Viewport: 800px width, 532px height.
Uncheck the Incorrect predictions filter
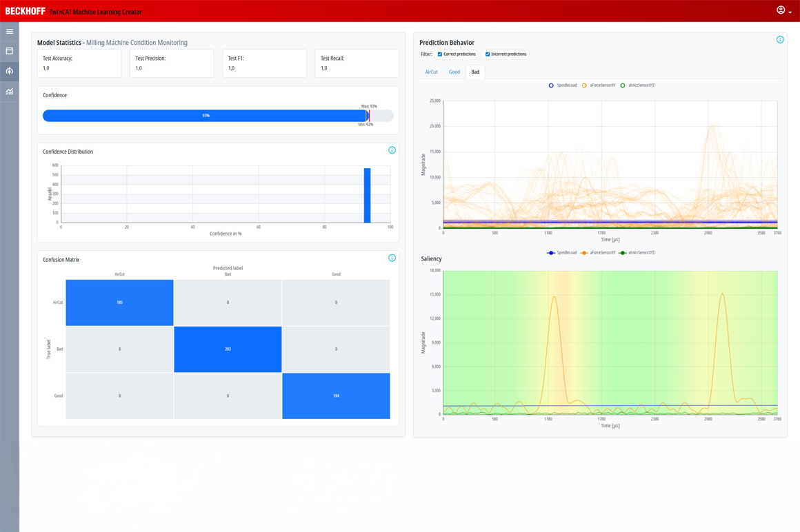pos(488,54)
